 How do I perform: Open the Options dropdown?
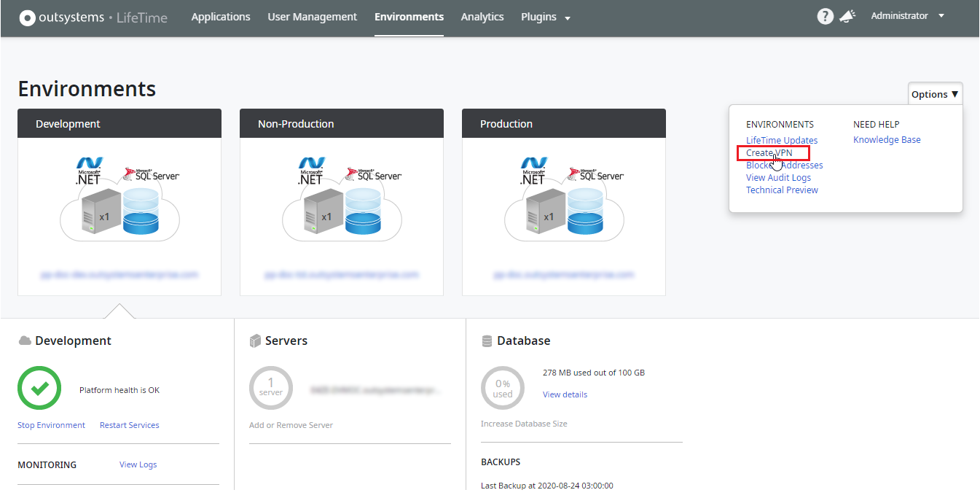(935, 93)
